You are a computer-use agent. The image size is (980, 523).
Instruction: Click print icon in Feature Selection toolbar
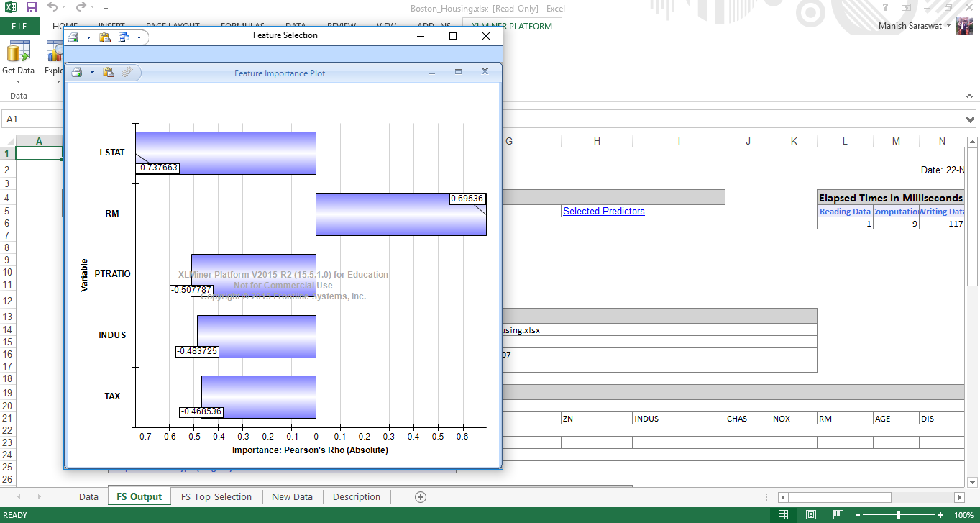[x=73, y=37]
